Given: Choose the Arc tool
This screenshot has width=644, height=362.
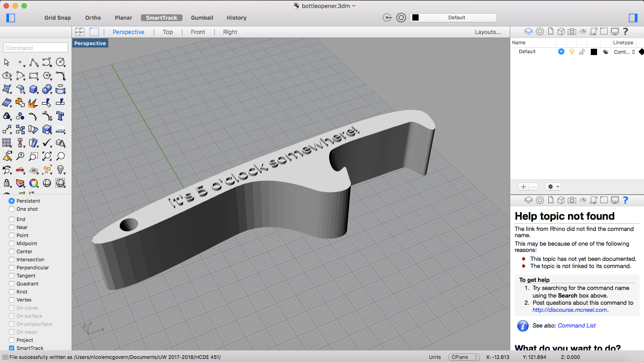Looking at the screenshot, I should (x=20, y=76).
